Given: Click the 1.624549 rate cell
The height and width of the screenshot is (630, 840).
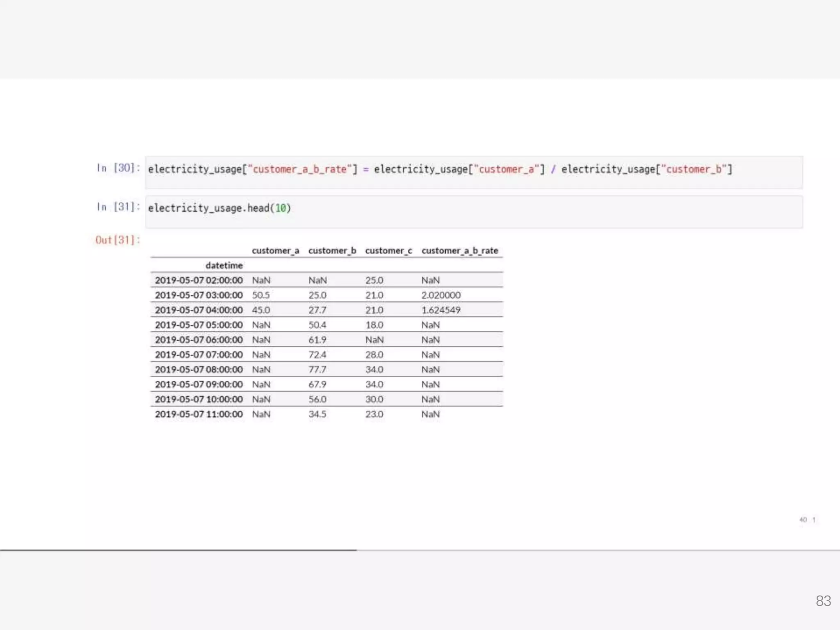Looking at the screenshot, I should click(x=441, y=310).
